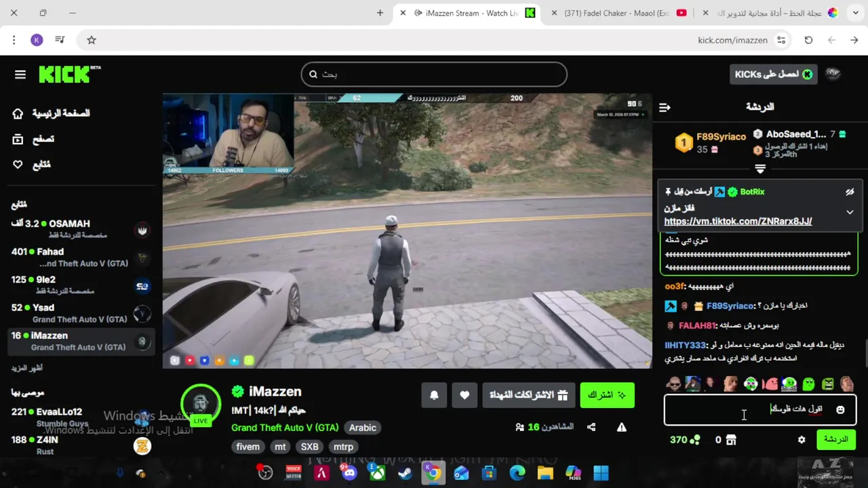Open the Following sidebar item
The height and width of the screenshot is (488, 868).
pos(31,165)
